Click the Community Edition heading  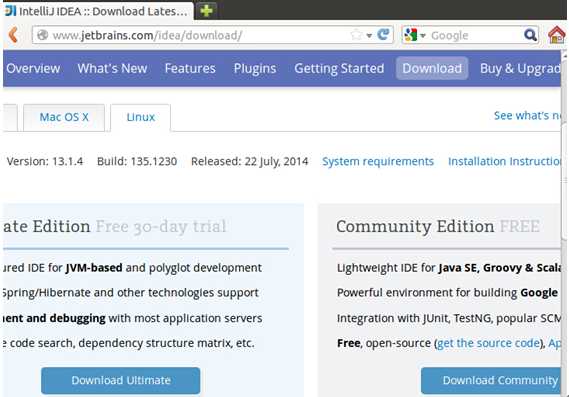coord(415,226)
